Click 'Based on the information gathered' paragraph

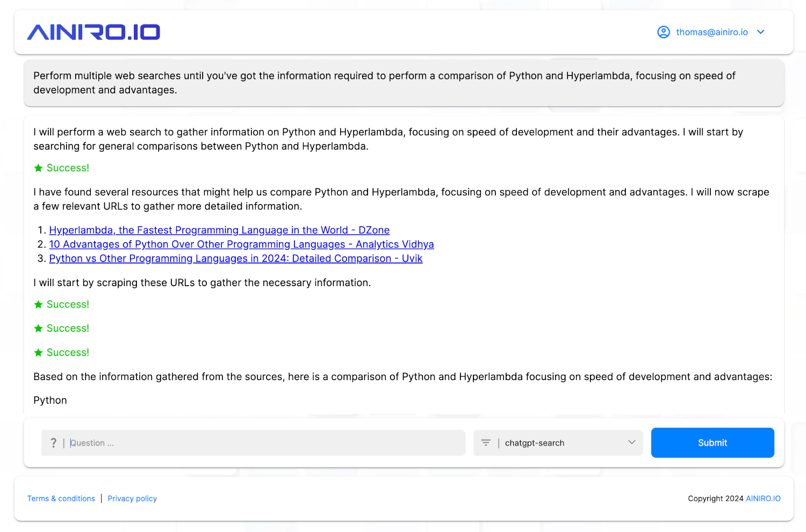tap(402, 377)
